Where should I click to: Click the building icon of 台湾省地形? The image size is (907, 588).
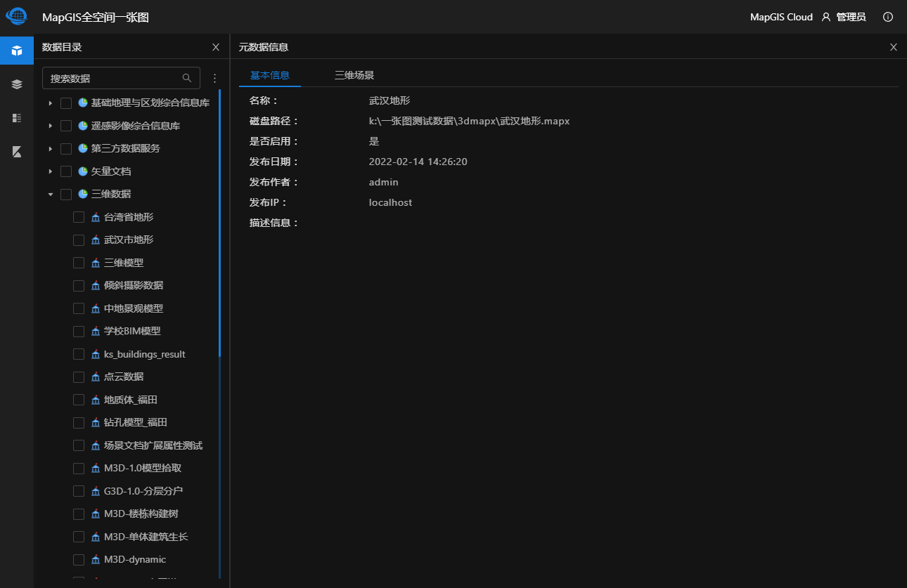pyautogui.click(x=96, y=217)
